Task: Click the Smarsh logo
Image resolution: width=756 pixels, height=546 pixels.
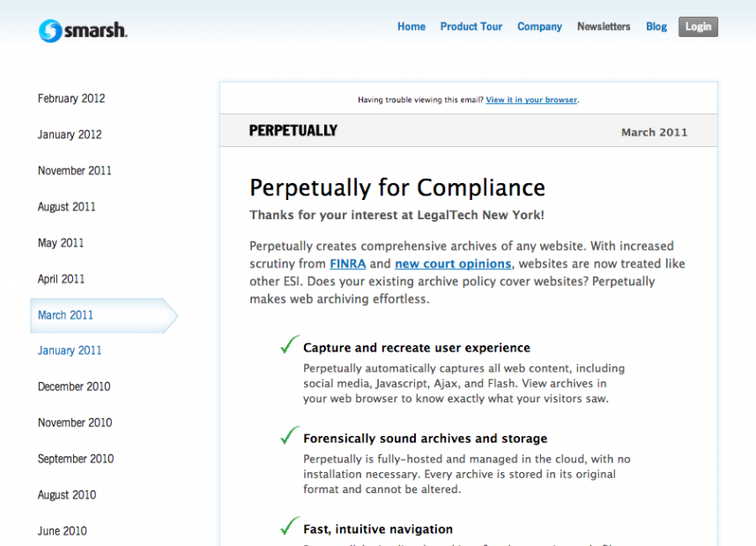Action: coord(83,31)
